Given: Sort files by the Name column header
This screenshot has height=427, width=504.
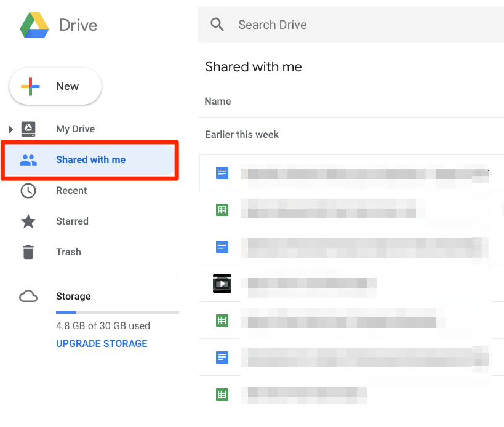Looking at the screenshot, I should click(x=218, y=102).
